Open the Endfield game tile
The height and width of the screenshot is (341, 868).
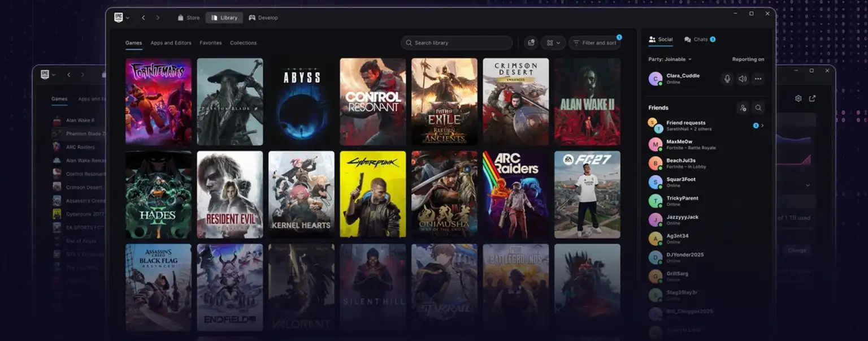pyautogui.click(x=230, y=287)
